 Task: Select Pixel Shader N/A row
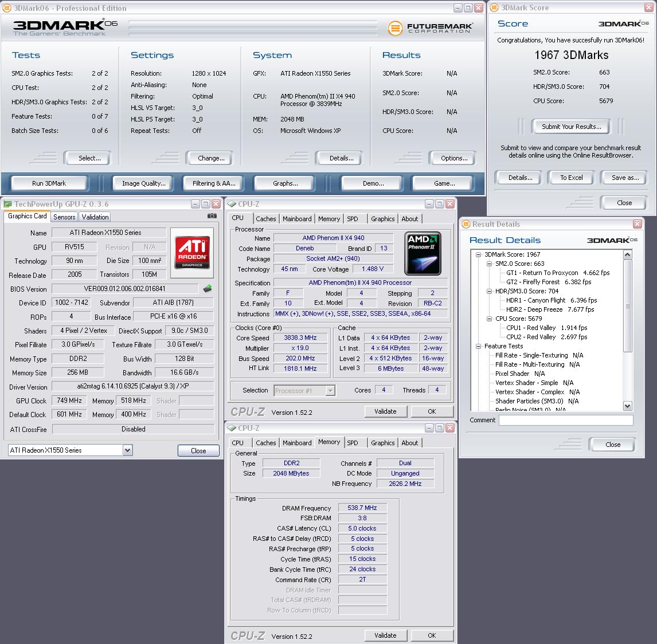tap(520, 374)
